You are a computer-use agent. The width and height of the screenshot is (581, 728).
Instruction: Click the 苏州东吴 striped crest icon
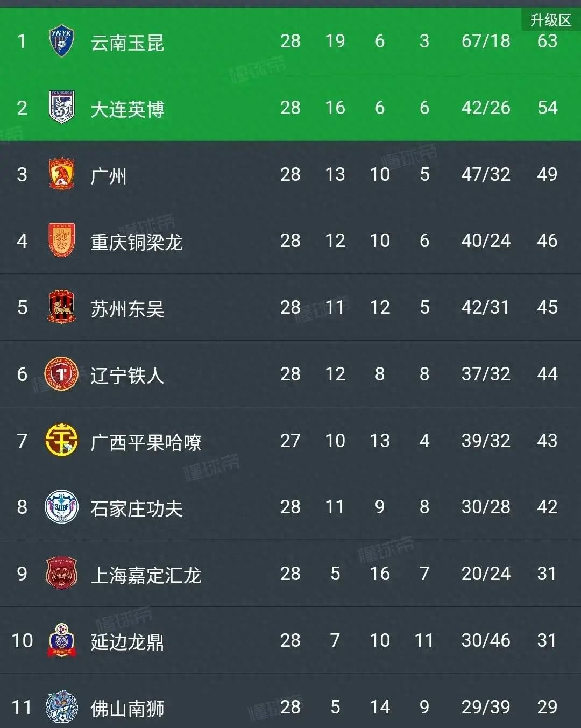61,307
